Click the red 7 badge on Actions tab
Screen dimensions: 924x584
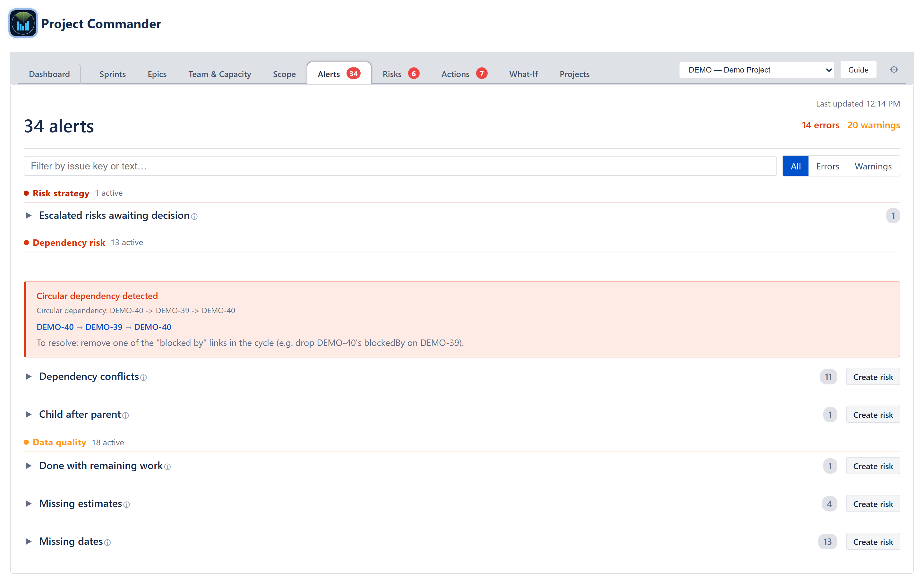pos(482,74)
